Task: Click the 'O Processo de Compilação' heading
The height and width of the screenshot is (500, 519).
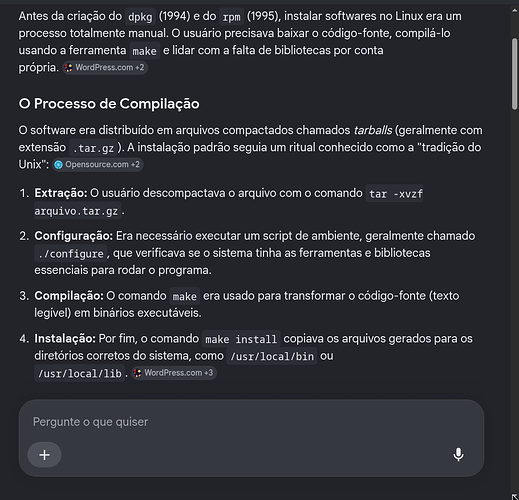Action: tap(109, 104)
